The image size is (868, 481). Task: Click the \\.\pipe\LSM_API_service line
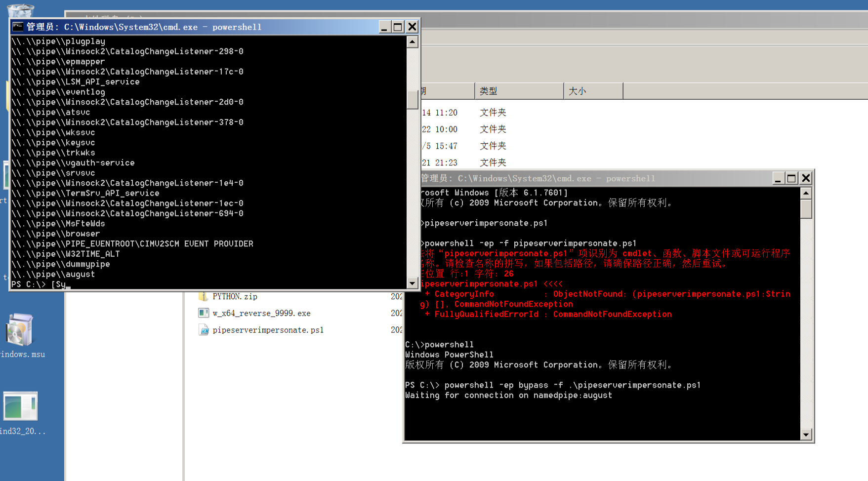[x=75, y=82]
